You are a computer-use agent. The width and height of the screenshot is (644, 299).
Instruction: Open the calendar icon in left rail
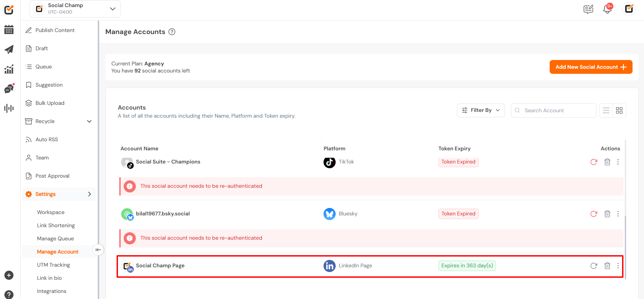[9, 30]
